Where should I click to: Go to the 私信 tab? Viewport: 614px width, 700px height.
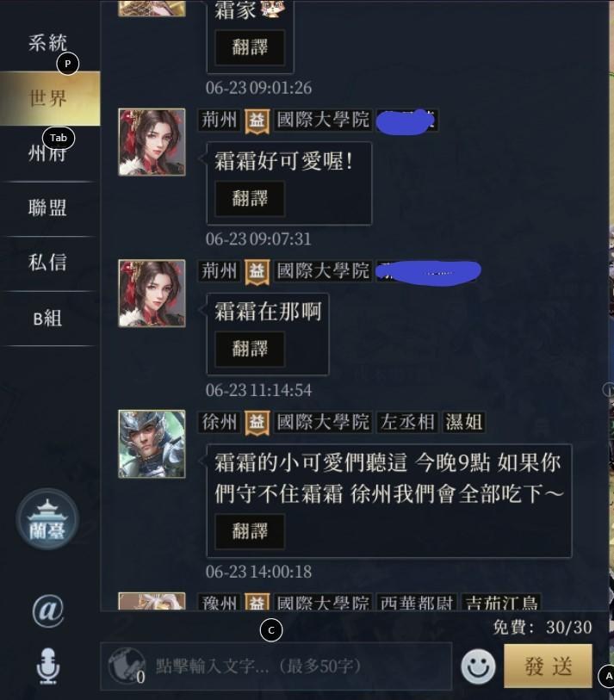pos(48,263)
